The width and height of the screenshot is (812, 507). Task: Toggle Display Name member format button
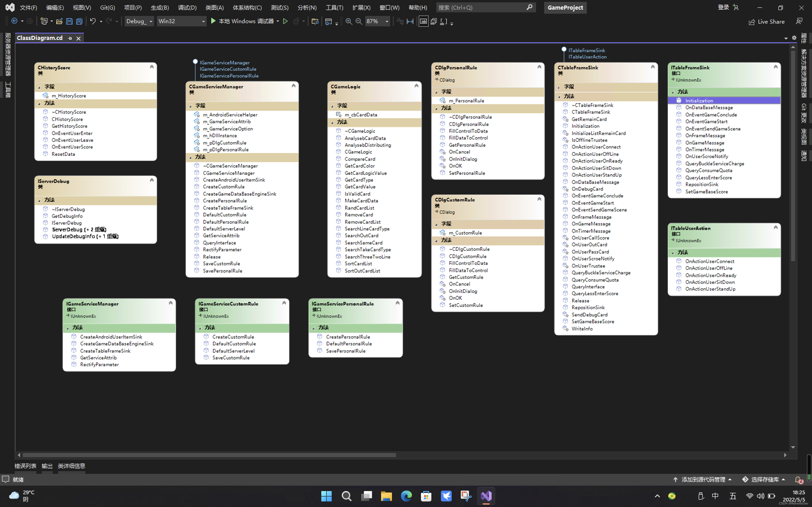pyautogui.click(x=423, y=22)
